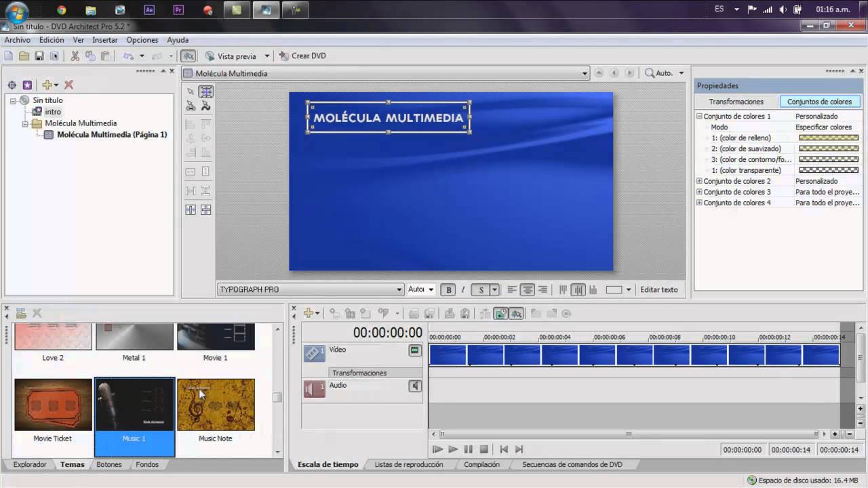This screenshot has width=868, height=488.
Task: Expand Conjunto de colores 4
Action: (x=699, y=203)
